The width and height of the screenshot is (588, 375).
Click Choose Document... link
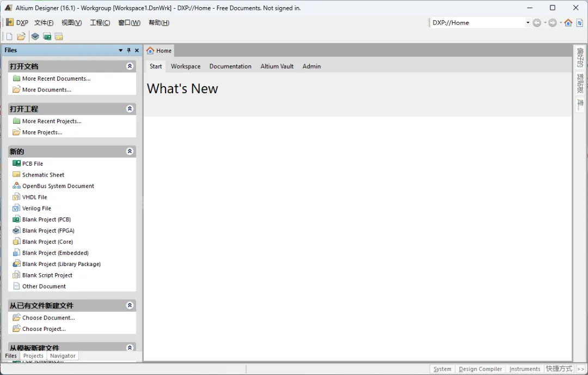[48, 318]
